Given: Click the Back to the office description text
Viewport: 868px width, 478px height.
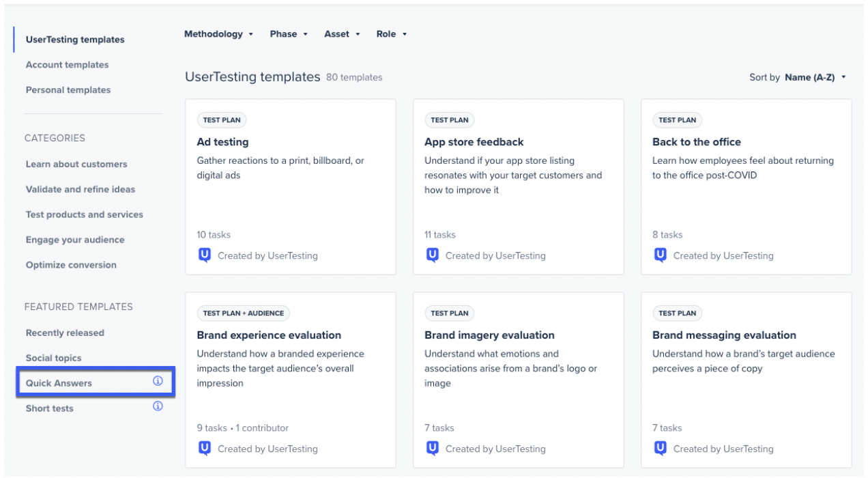Looking at the screenshot, I should tap(743, 168).
